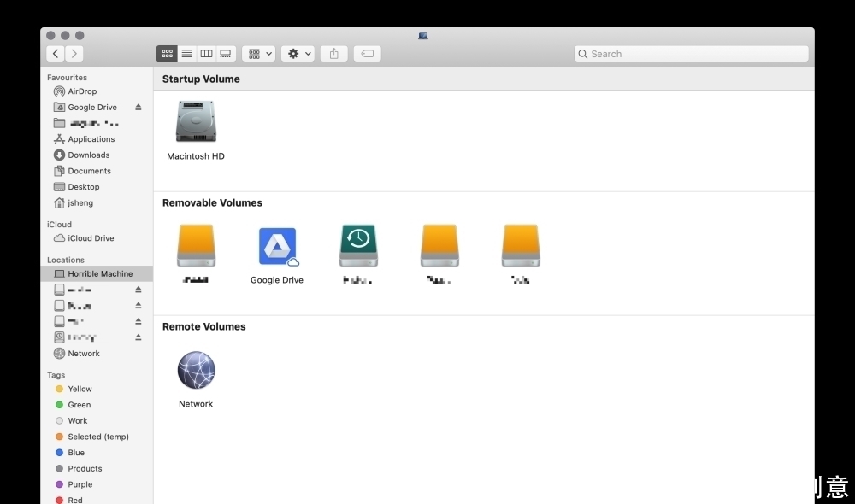Go back with the back arrow

[x=56, y=54]
